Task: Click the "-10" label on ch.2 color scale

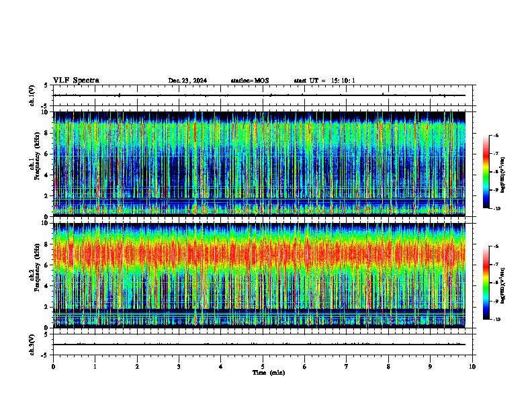Action: pos(496,319)
